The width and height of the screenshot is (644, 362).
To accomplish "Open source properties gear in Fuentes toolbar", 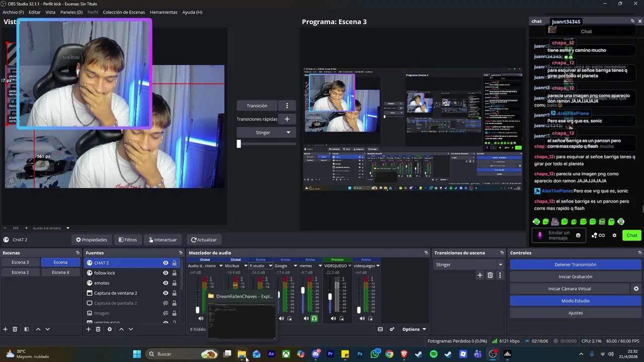I will point(110,329).
